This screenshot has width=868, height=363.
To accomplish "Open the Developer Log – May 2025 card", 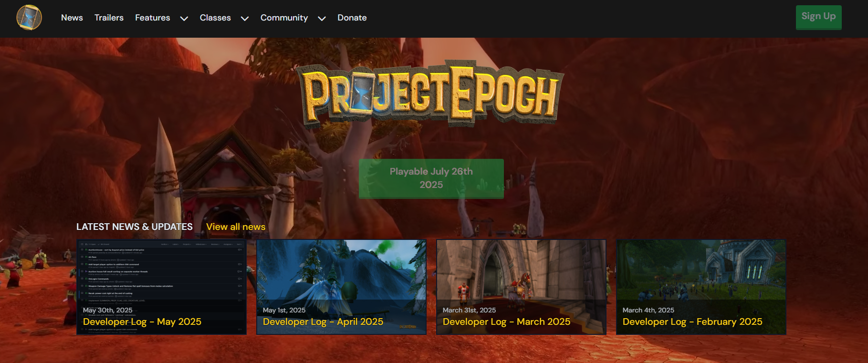I will [x=161, y=287].
